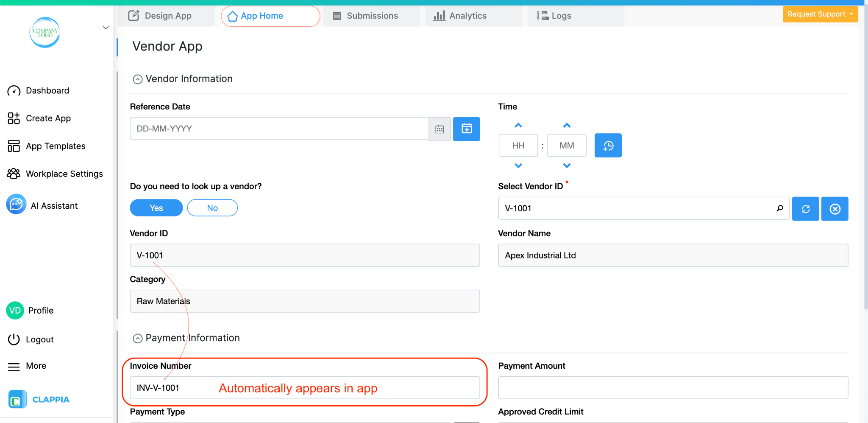
Task: Click the search icon in Select Vendor ID field
Action: pos(780,208)
